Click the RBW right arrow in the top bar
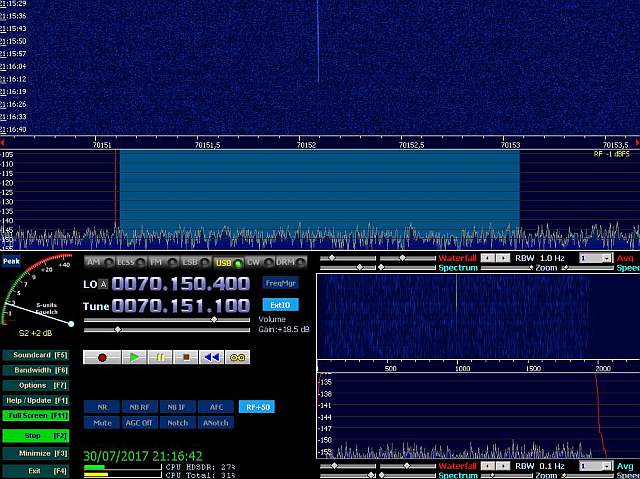This screenshot has height=479, width=640. 502,258
